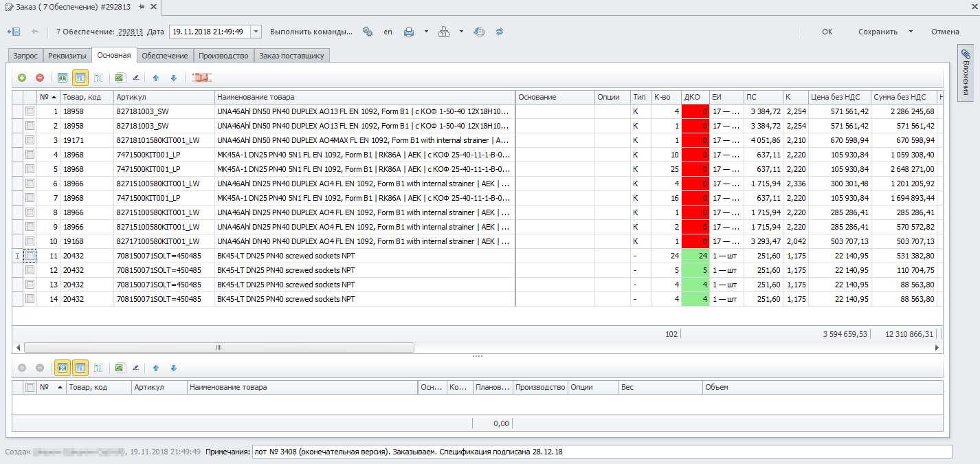The image size is (980, 464).
Task: Click the blue refresh arrows icon
Action: click(x=500, y=32)
